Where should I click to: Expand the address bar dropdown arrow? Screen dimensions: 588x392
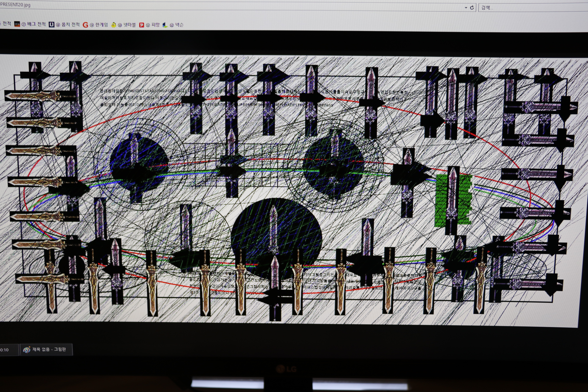point(466,8)
